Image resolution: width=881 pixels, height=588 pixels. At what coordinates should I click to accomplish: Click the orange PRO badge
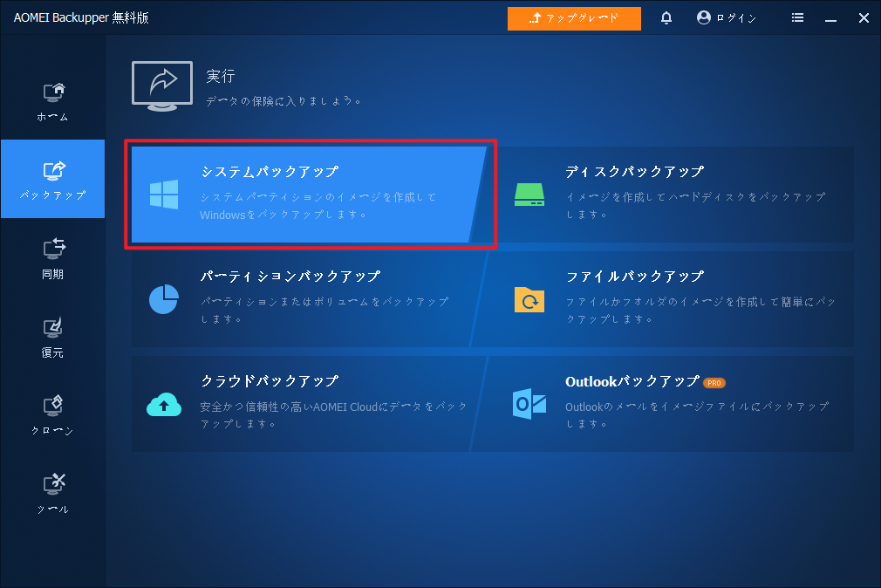point(714,383)
